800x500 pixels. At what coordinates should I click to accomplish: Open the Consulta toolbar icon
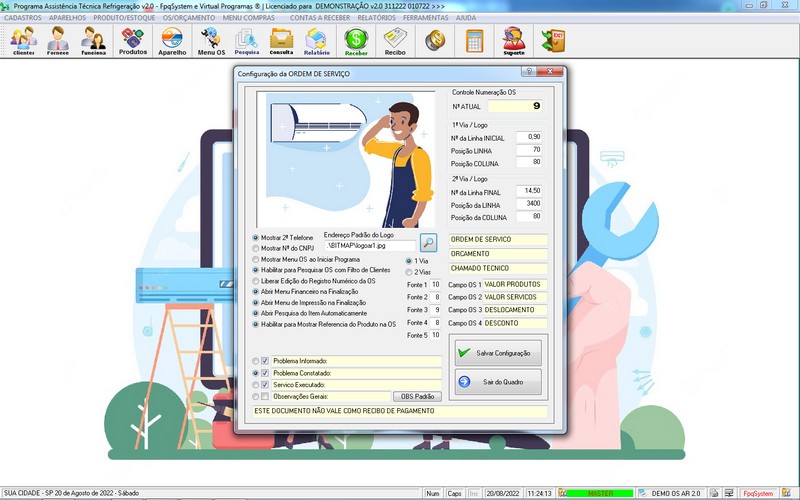click(x=281, y=41)
